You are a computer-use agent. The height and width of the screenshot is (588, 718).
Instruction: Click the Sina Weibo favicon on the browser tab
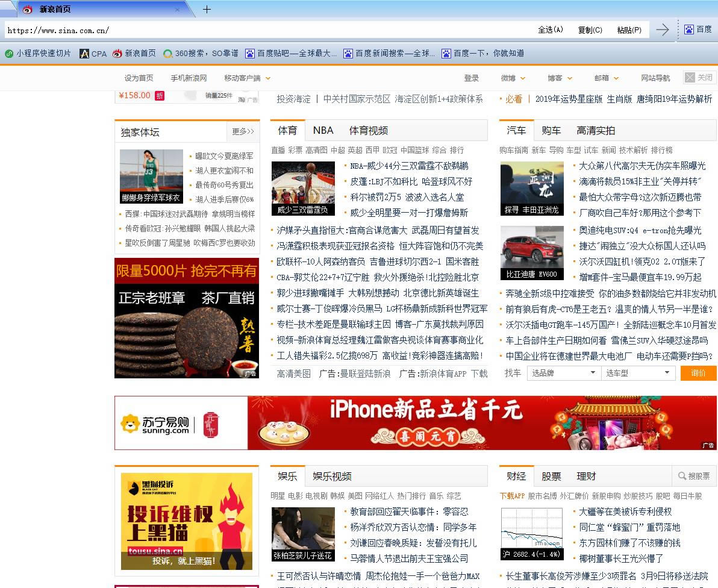[28, 9]
